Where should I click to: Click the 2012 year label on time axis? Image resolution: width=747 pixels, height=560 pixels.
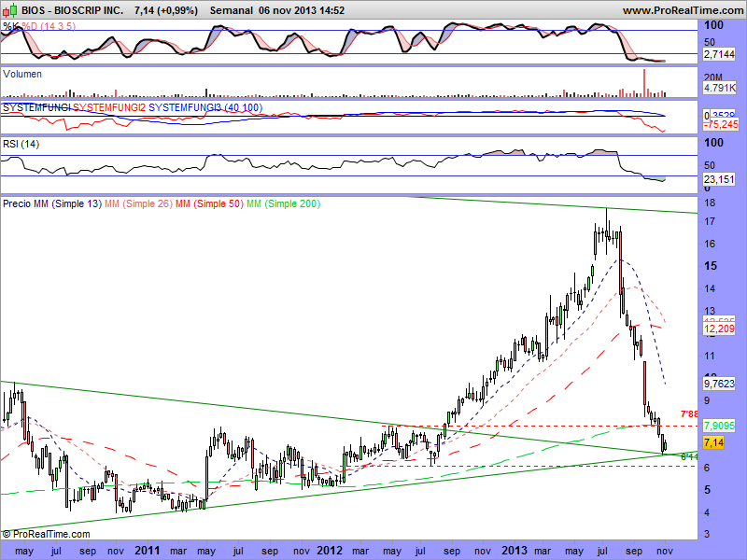click(330, 551)
